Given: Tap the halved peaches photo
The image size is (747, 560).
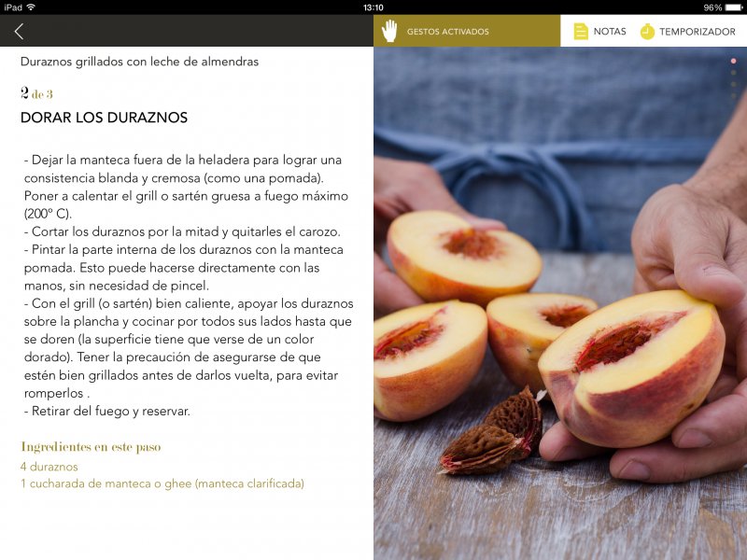Looking at the screenshot, I should tap(560, 303).
